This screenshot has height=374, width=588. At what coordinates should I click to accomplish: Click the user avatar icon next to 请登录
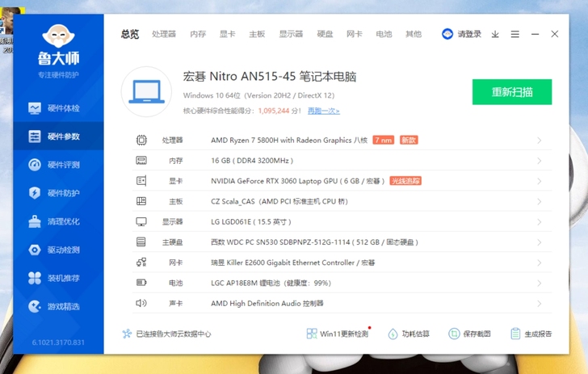tap(447, 34)
